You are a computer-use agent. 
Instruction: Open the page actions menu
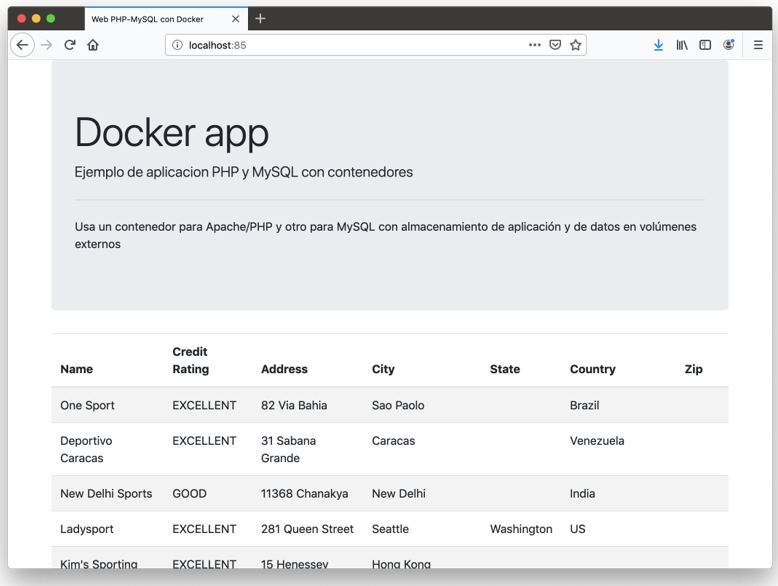coord(534,45)
